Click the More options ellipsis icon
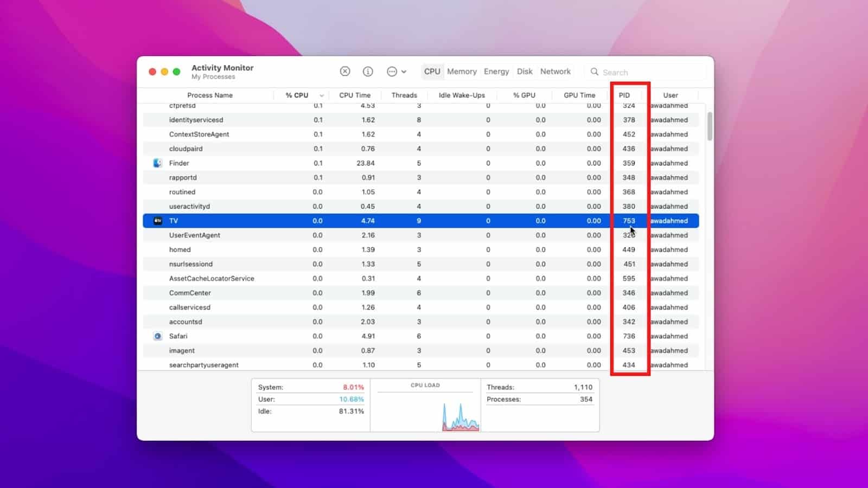868x488 pixels. (392, 71)
